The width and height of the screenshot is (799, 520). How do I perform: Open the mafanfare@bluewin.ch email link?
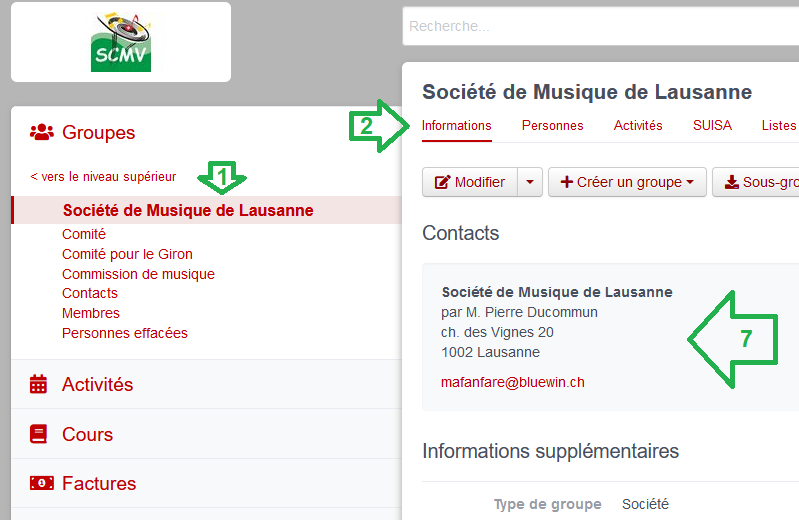[512, 382]
